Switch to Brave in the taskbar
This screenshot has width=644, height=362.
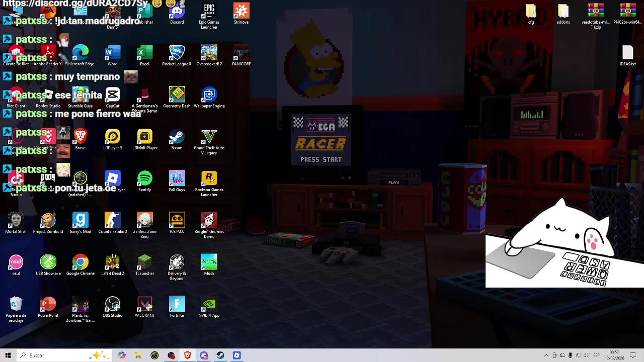coord(188,355)
